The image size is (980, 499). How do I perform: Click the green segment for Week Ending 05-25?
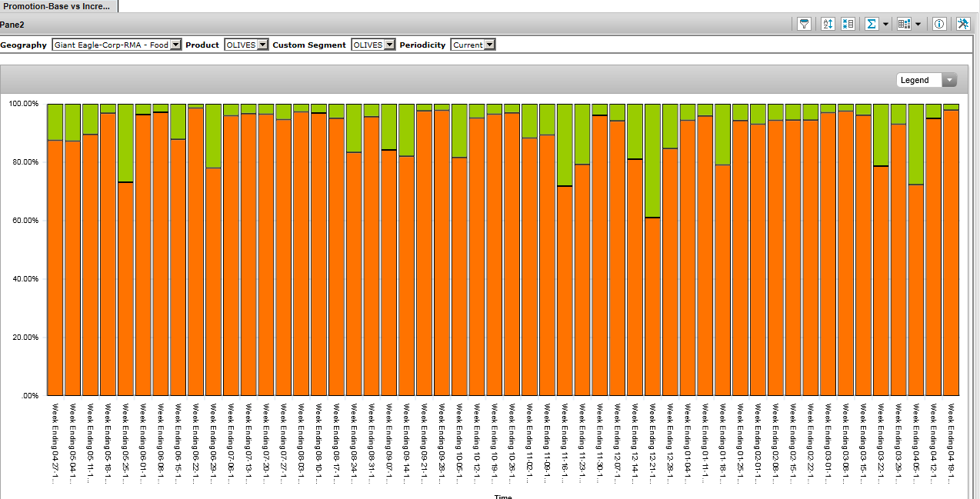(x=125, y=142)
